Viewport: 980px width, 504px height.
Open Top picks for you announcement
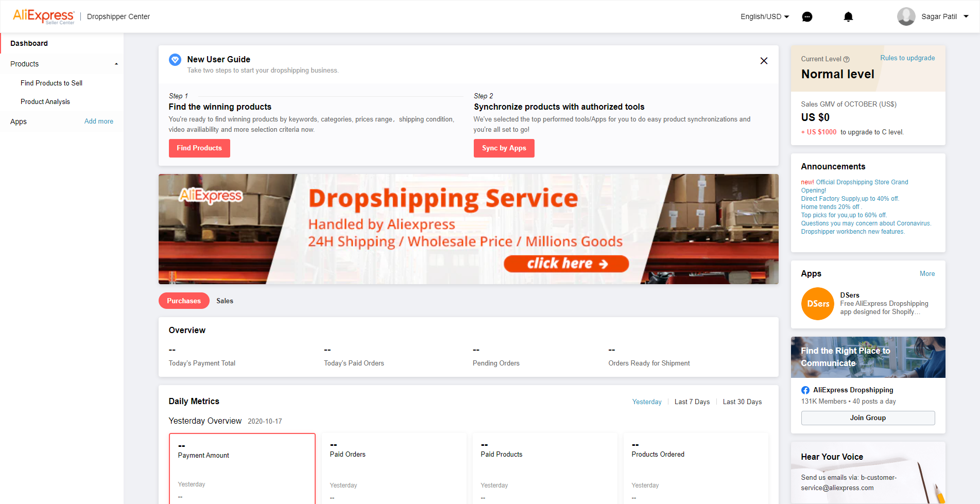tap(844, 215)
